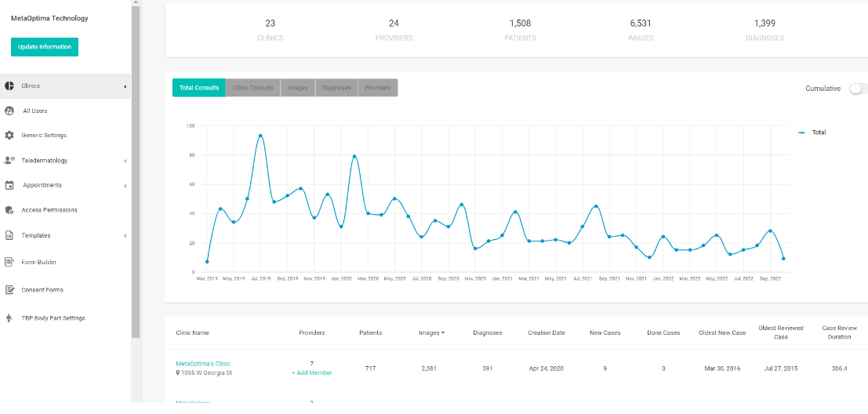Click the Diagnoses column header

488,332
